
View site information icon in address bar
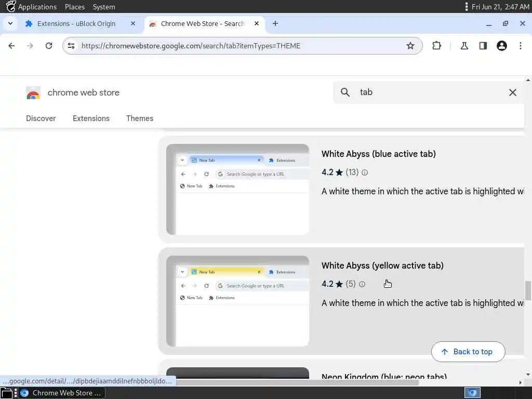pos(71,46)
